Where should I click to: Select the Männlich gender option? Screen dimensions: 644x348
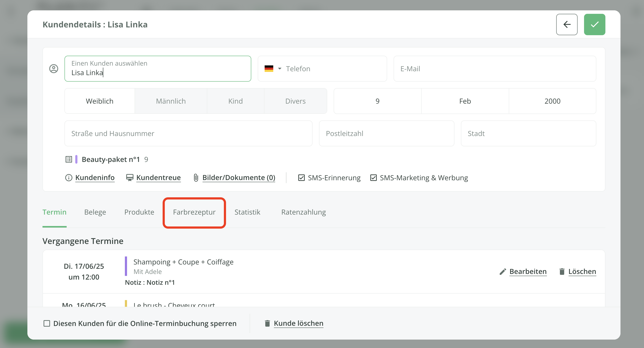pyautogui.click(x=171, y=101)
